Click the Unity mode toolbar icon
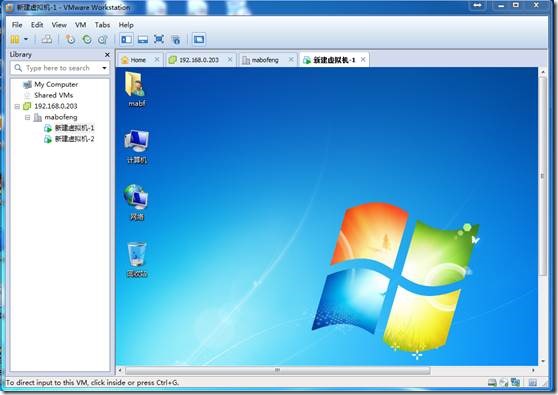Viewport: 558px width, 395px height. (176, 39)
